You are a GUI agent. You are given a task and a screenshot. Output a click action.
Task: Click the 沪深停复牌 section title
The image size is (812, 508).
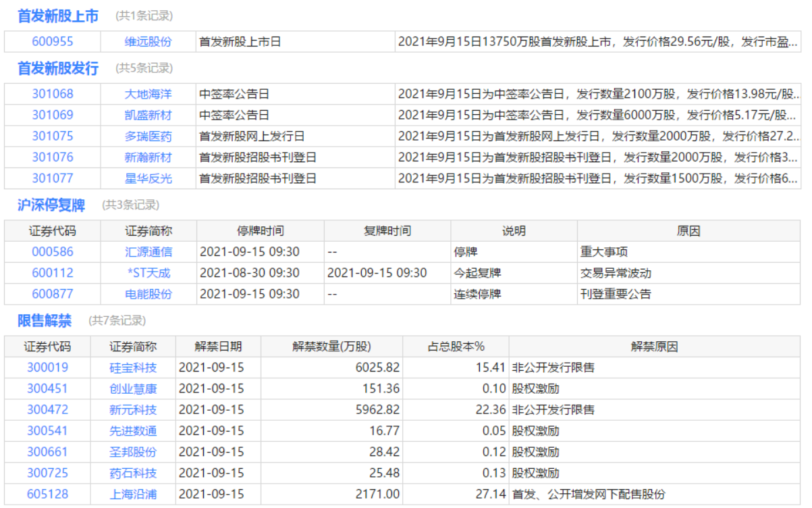pyautogui.click(x=51, y=205)
